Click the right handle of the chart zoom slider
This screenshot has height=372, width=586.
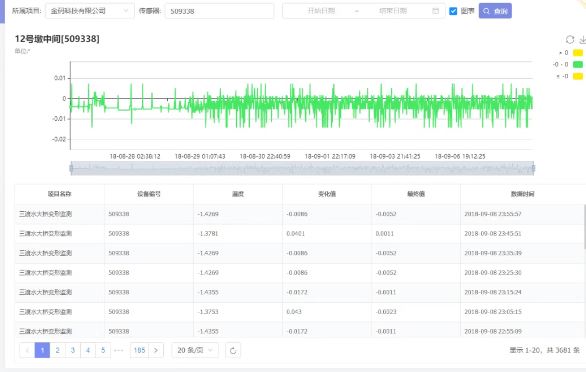tap(533, 168)
